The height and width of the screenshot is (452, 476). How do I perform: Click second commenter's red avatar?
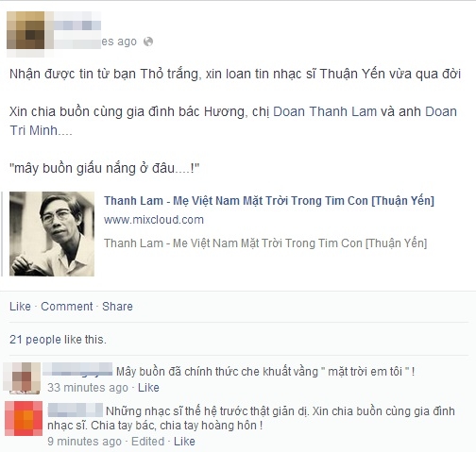[24, 418]
